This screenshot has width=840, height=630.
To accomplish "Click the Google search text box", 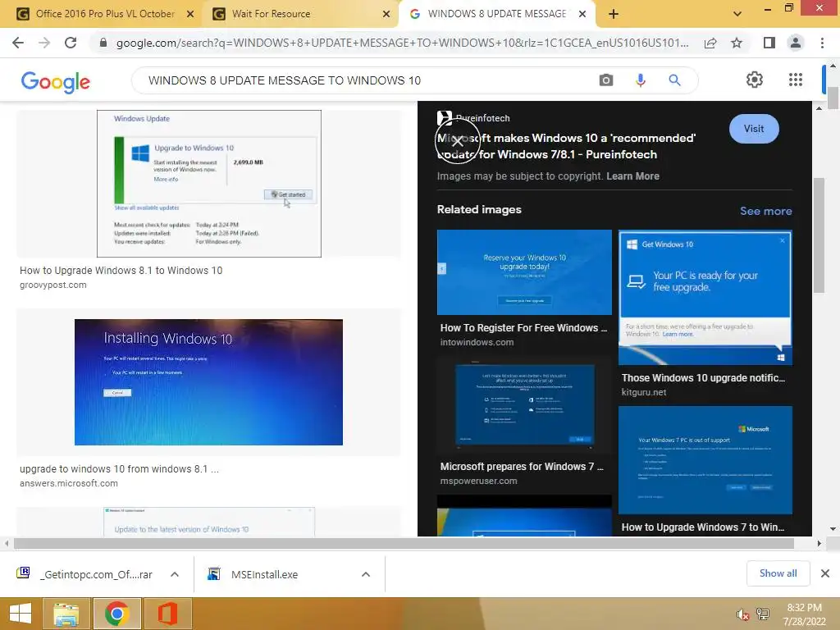I will pyautogui.click(x=370, y=80).
